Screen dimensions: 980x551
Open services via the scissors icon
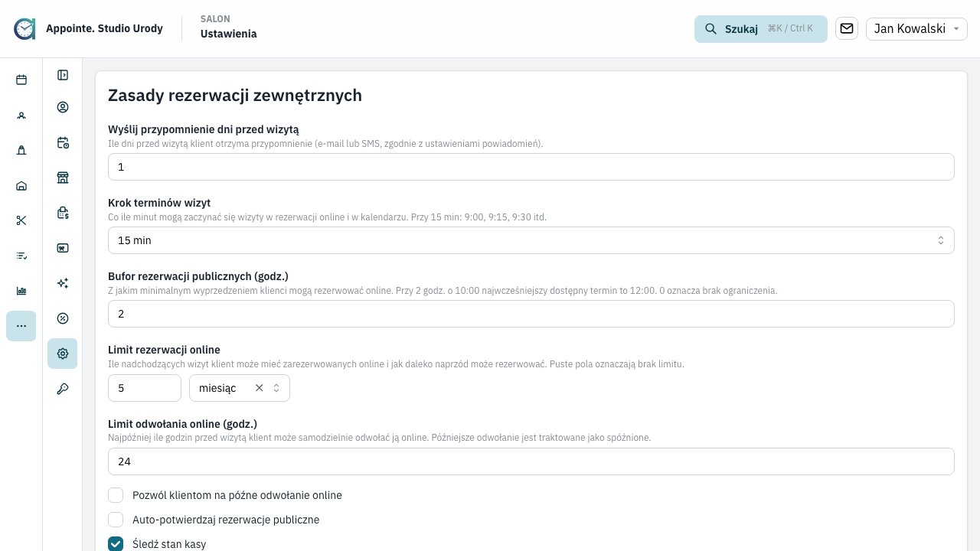click(21, 220)
